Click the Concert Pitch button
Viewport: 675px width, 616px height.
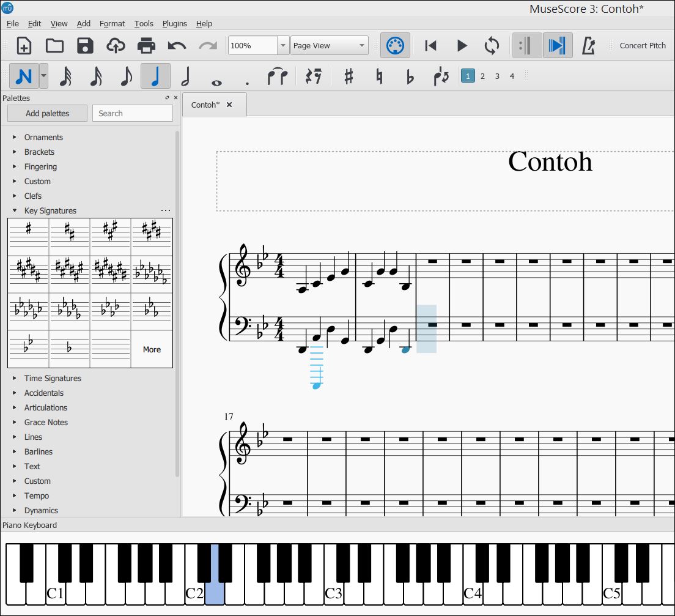642,45
